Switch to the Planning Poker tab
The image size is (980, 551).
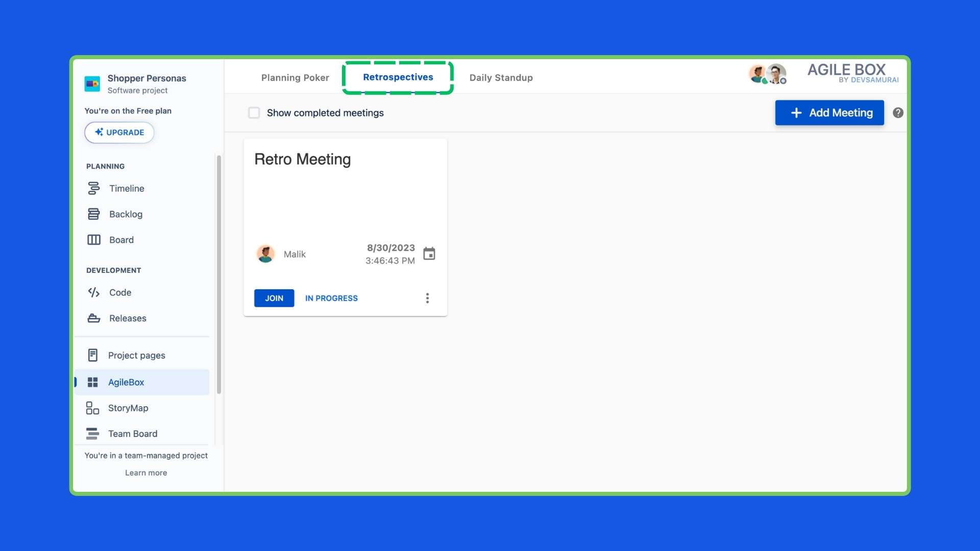click(x=295, y=78)
